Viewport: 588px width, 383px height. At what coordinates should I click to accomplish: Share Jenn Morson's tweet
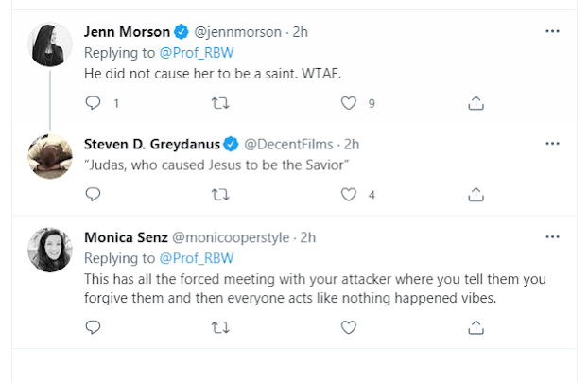pos(476,103)
